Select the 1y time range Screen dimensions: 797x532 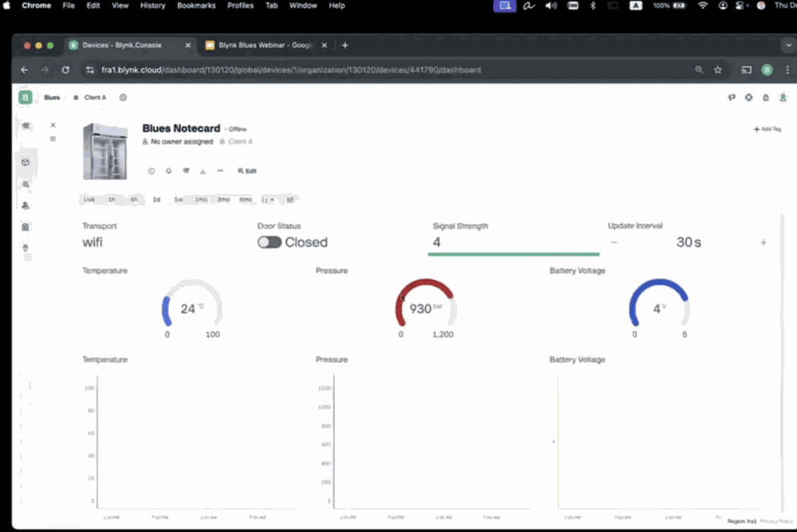(268, 200)
